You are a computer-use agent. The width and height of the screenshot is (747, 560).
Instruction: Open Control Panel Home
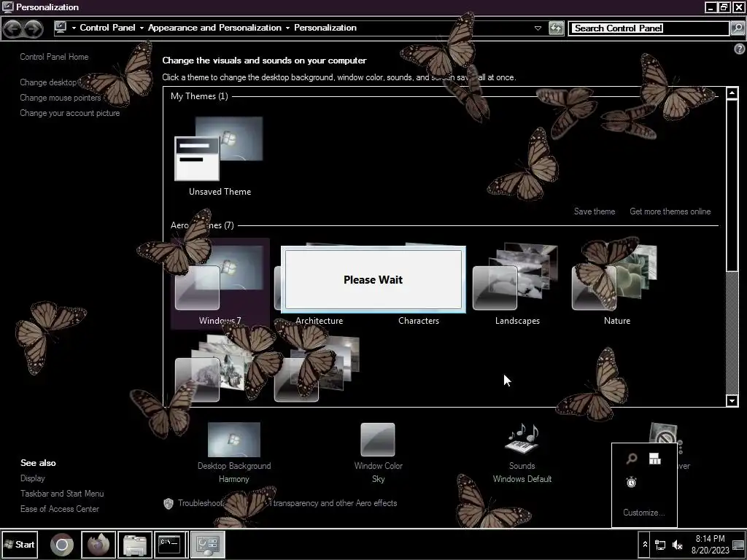[x=54, y=57]
